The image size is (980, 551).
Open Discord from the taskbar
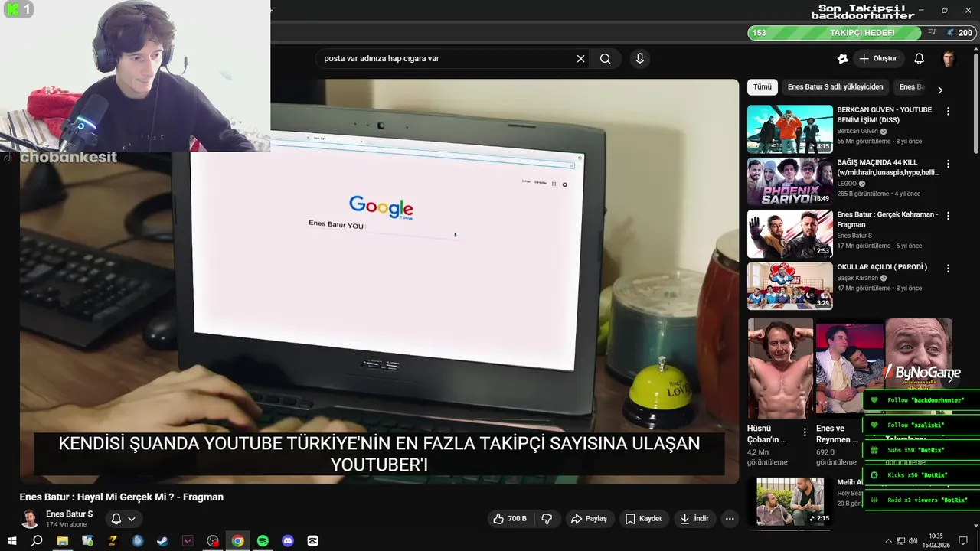point(288,541)
